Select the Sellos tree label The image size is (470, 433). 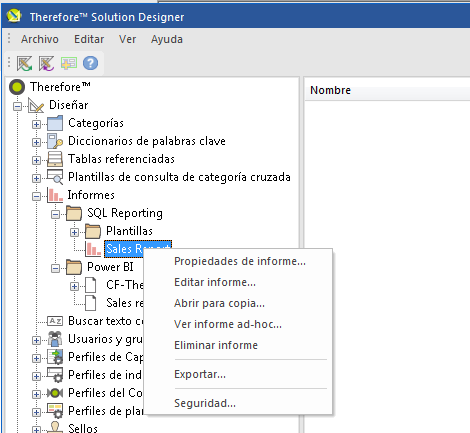pos(83,428)
